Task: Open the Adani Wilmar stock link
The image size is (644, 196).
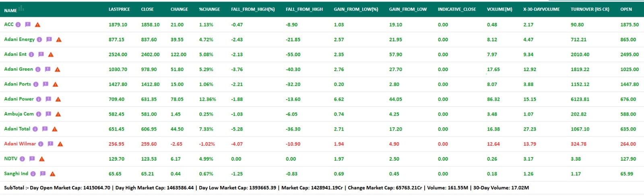Action: pyautogui.click(x=20, y=144)
